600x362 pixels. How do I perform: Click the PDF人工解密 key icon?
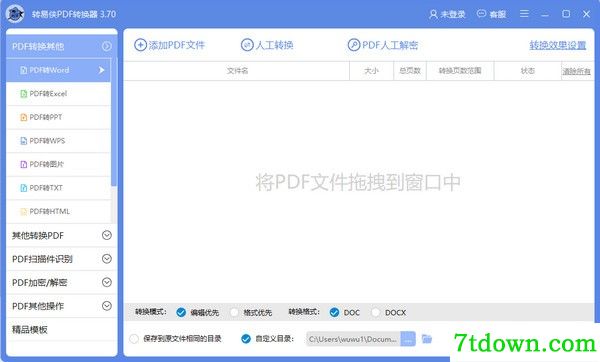(354, 45)
